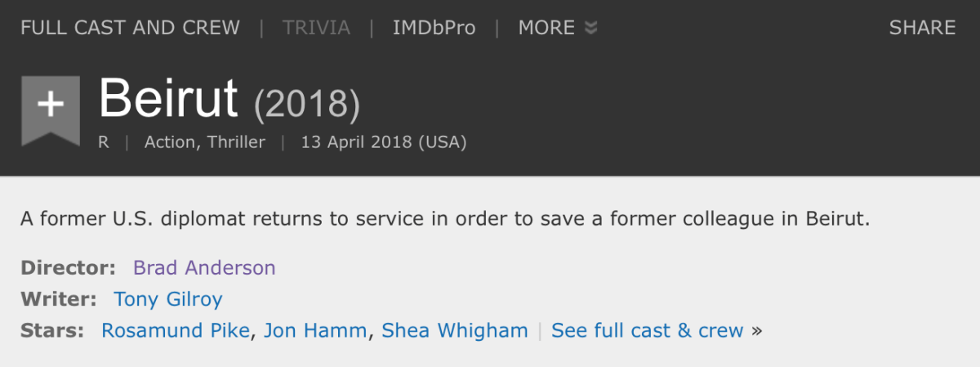Go to the TRIVIA section
Screen dimensions: 980x367
[316, 28]
